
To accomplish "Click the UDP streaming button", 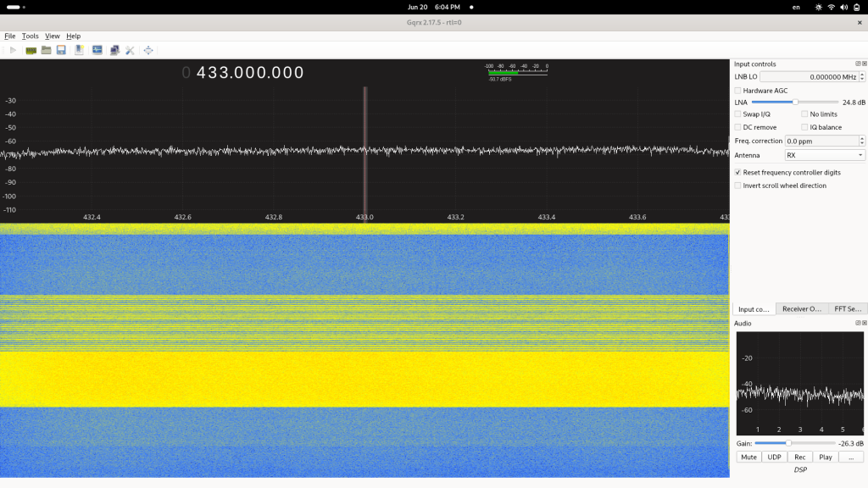I will click(x=774, y=457).
